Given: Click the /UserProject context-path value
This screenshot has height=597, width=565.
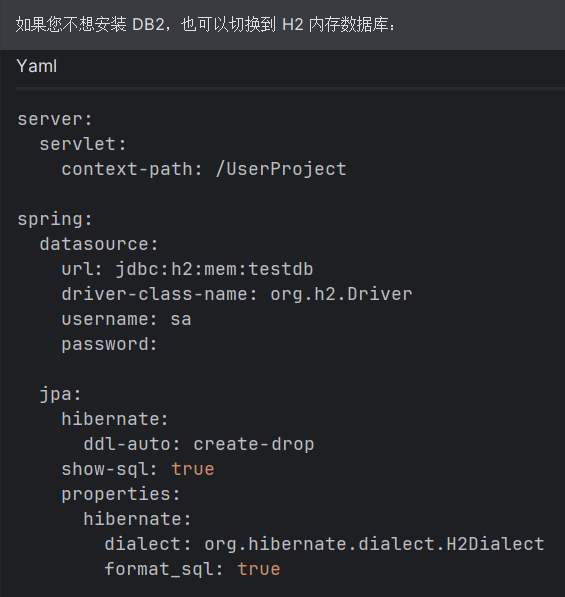Looking at the screenshot, I should pyautogui.click(x=281, y=169).
